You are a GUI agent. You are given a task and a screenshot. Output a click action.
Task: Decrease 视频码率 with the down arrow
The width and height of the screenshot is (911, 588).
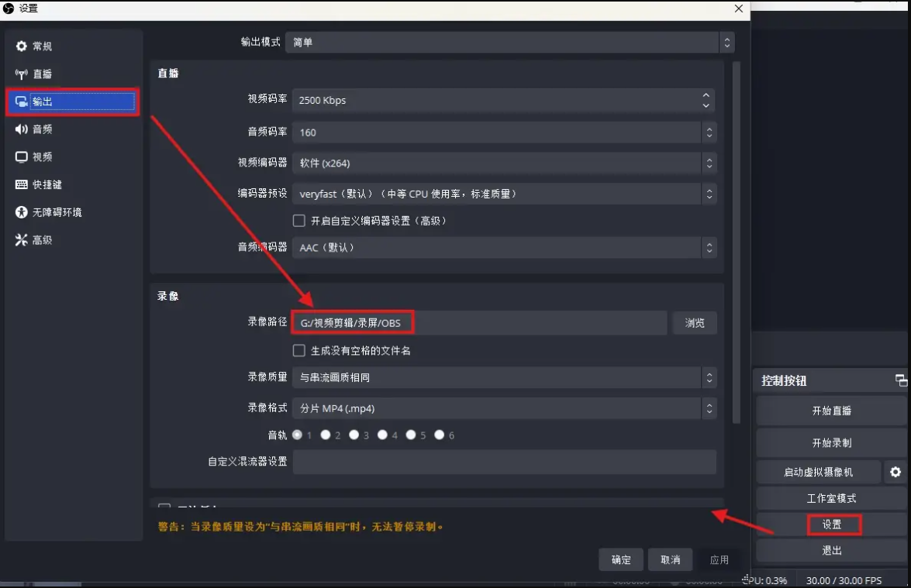(706, 105)
